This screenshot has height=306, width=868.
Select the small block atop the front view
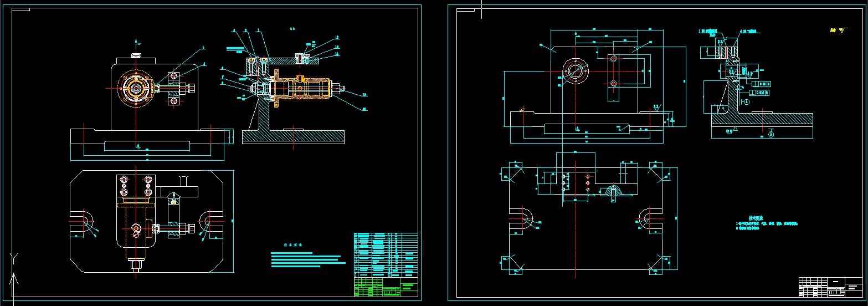(137, 55)
